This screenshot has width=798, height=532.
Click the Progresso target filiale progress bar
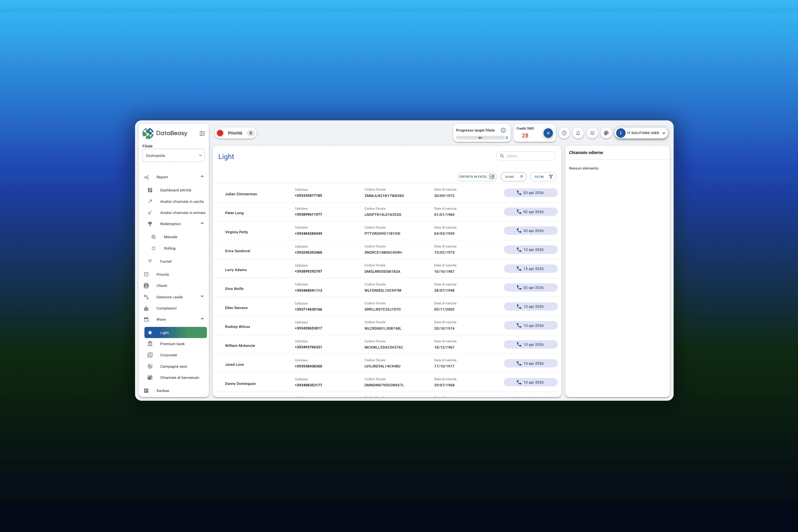(480, 138)
